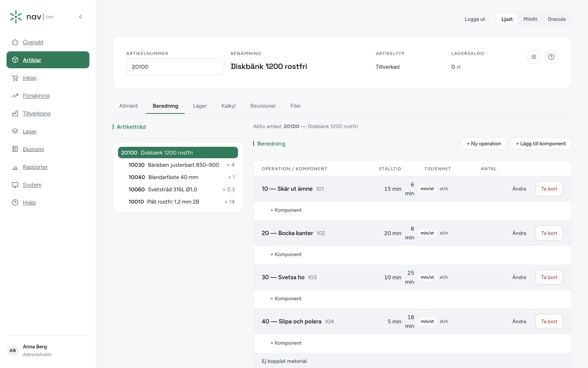Collapse the sidebar with the chevron arrow
588x368 pixels.
coord(80,17)
